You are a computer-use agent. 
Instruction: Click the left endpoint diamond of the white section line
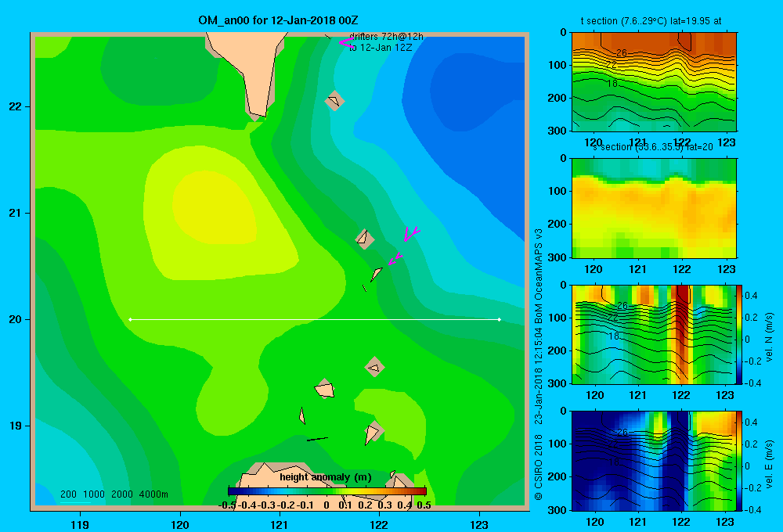130,319
